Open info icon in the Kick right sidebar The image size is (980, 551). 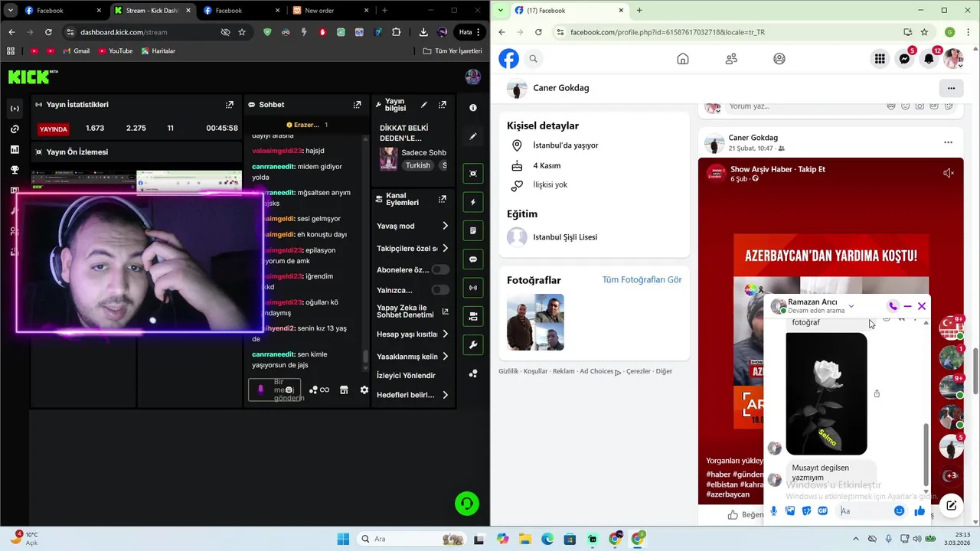coord(473,108)
